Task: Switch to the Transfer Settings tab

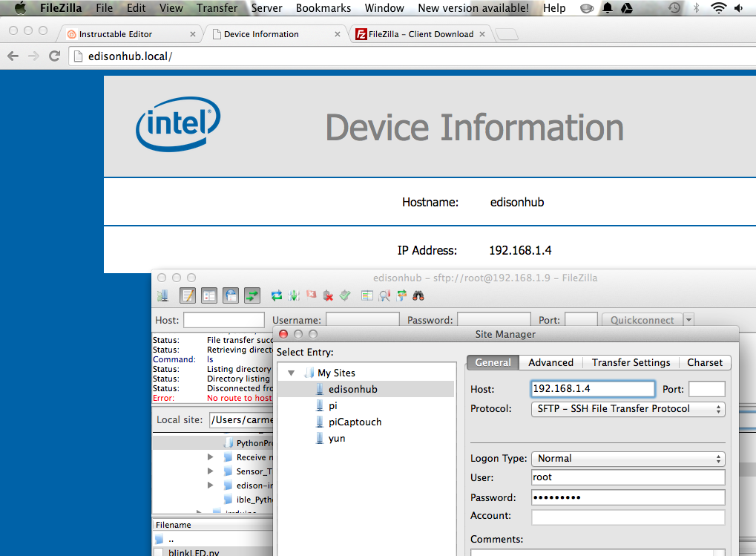Action: (x=631, y=362)
